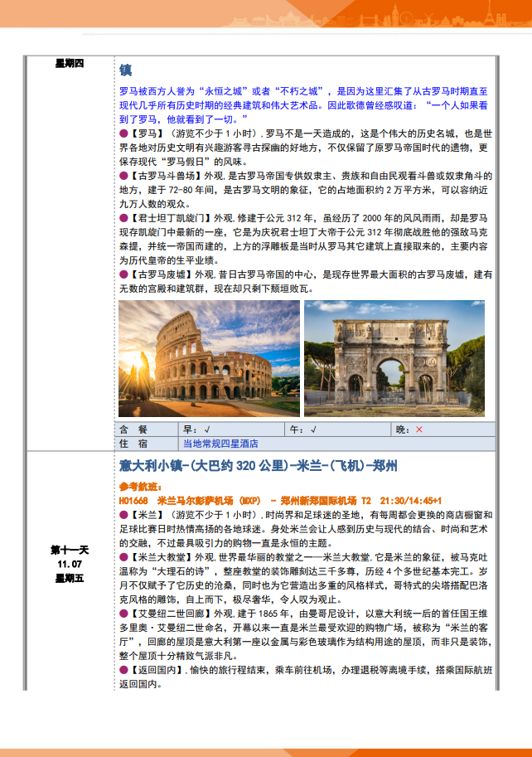Viewport: 532px width, 757px height.
Task: Click the 第十一天 day label
Action: tap(70, 550)
